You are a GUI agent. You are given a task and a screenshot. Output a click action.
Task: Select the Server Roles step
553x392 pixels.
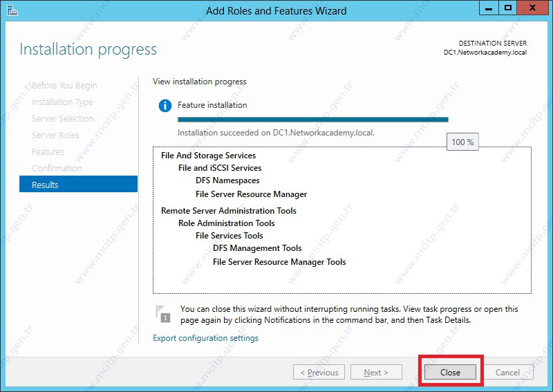click(55, 135)
